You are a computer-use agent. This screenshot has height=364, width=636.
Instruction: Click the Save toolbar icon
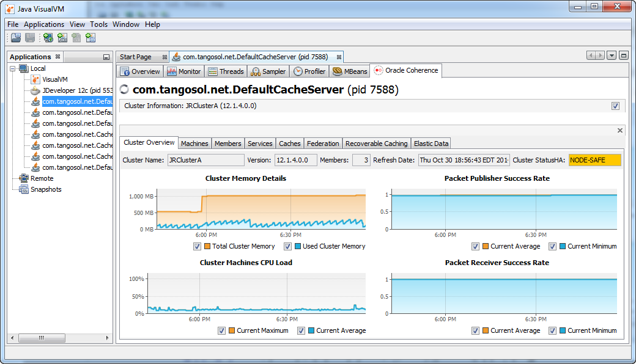click(30, 38)
